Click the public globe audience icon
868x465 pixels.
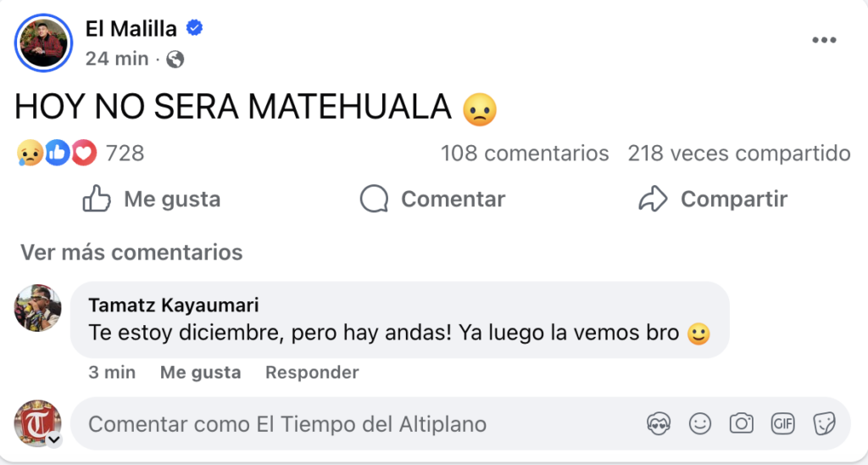click(x=175, y=59)
